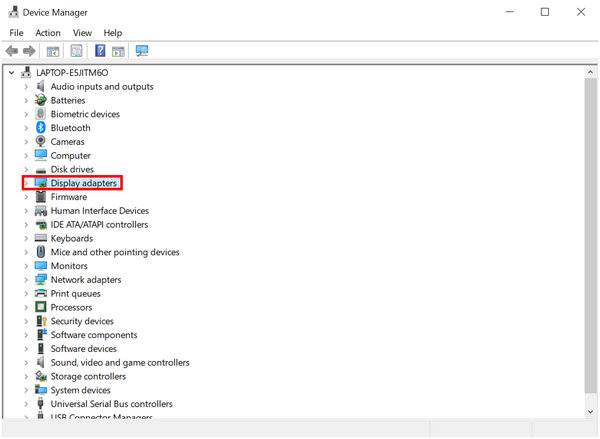Click the Batteries category icon
The image size is (600, 439).
[41, 100]
